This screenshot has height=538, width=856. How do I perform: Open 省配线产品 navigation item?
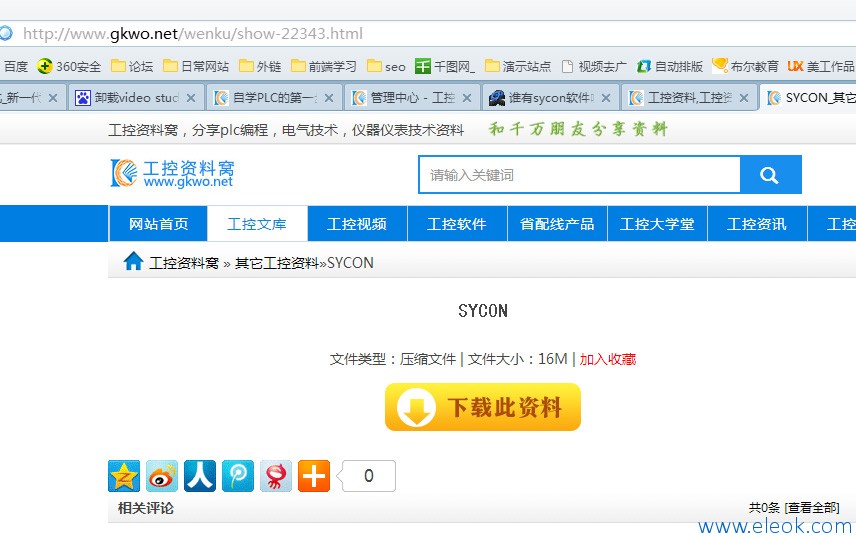[557, 224]
